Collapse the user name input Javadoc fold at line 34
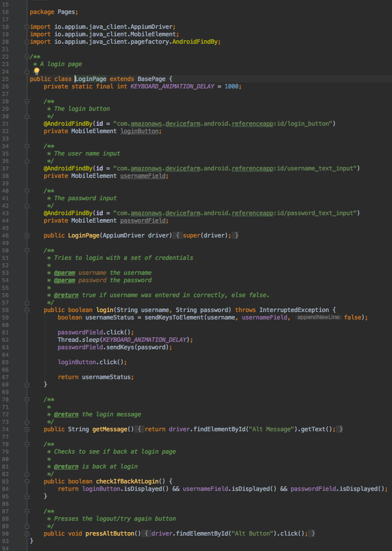This screenshot has height=551, width=392. point(27,146)
